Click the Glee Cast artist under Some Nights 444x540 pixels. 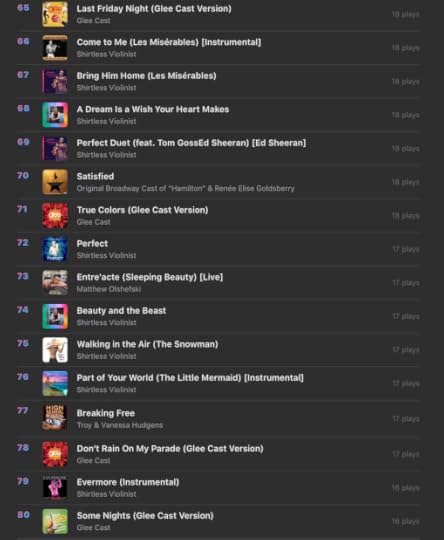tap(93, 528)
